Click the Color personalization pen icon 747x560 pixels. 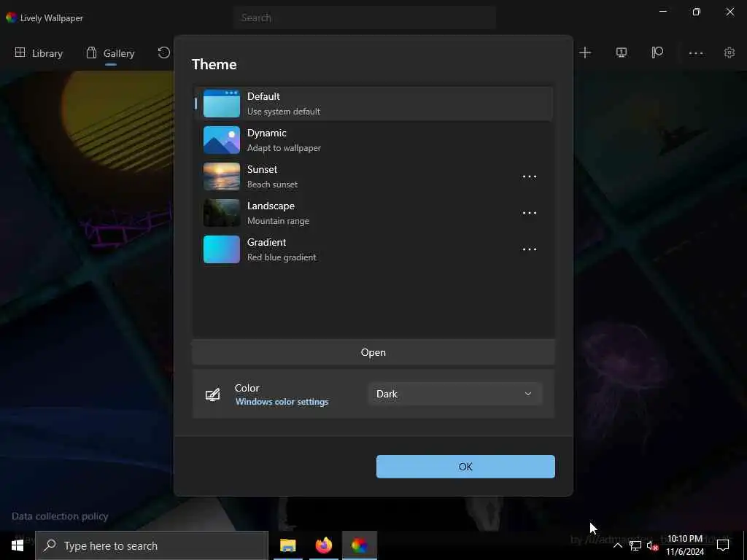pyautogui.click(x=212, y=394)
